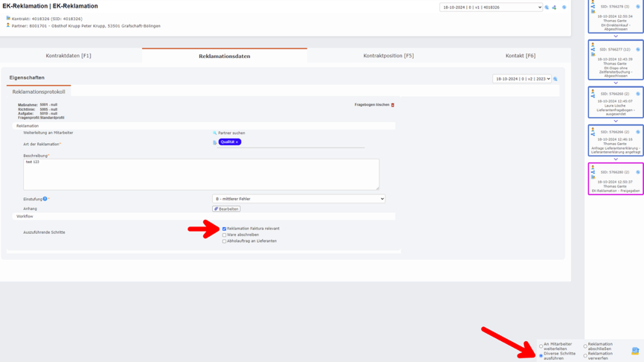
Task: Open workflow card EK-Reklamation - Freigegeben
Action: click(x=615, y=179)
